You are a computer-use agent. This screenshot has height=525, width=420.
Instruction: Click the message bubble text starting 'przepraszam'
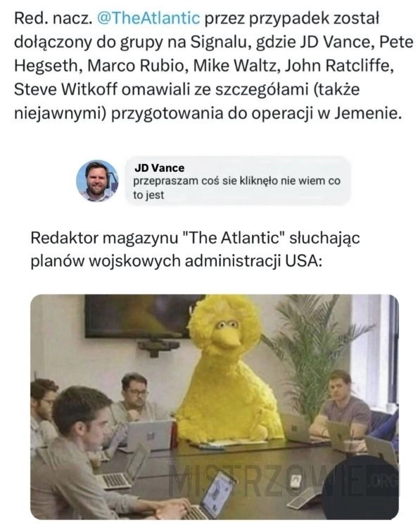(x=236, y=187)
